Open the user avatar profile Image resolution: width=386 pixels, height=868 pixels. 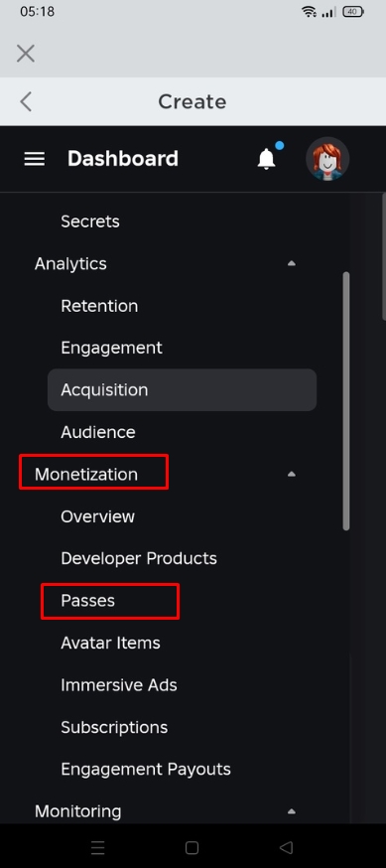tap(327, 159)
